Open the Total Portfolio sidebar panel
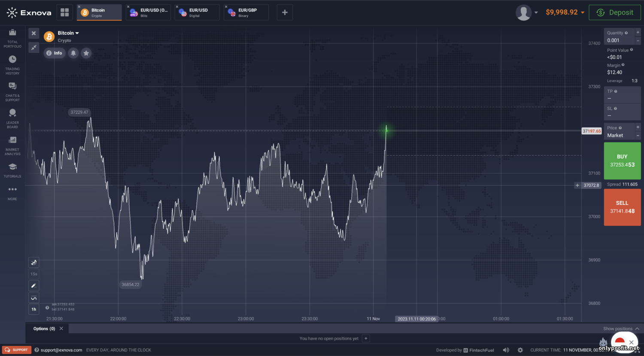The height and width of the screenshot is (356, 644). tap(12, 38)
